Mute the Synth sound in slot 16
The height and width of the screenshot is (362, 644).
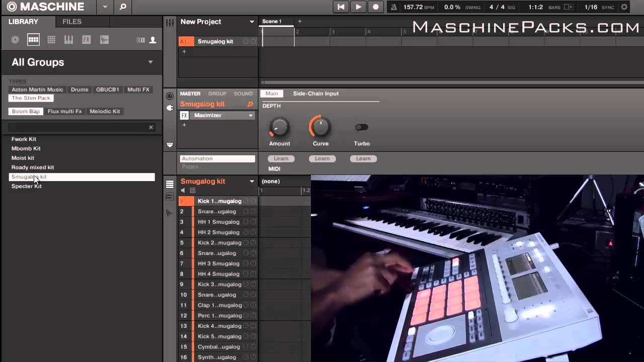point(246,357)
